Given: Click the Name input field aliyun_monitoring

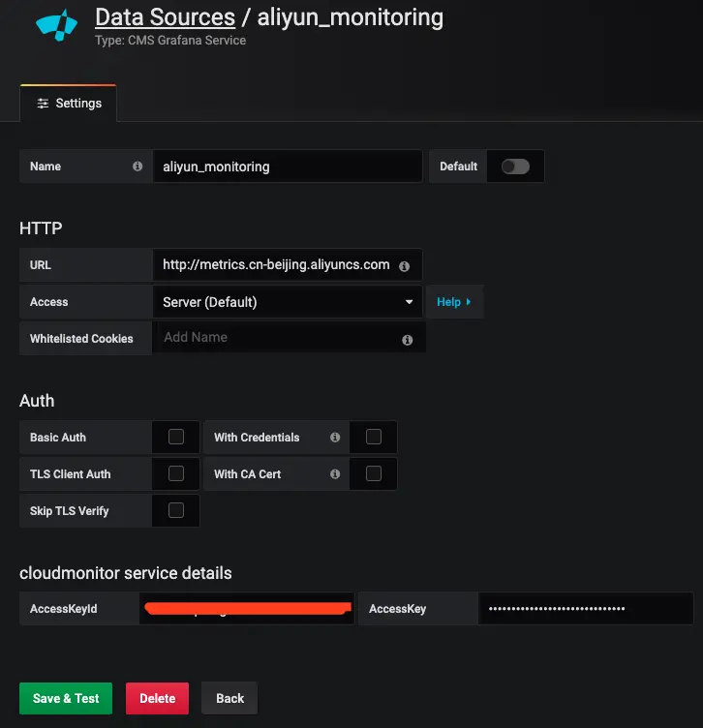Looking at the screenshot, I should click(288, 167).
